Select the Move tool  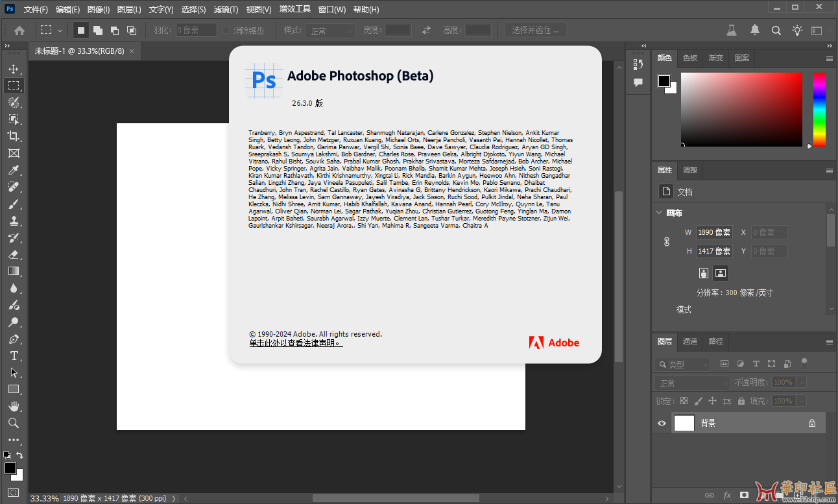point(14,69)
